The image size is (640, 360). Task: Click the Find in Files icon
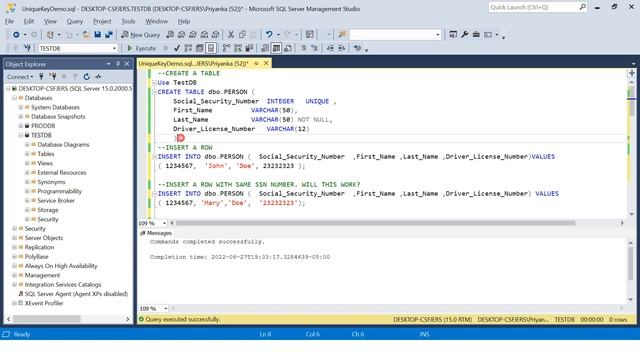(342, 35)
